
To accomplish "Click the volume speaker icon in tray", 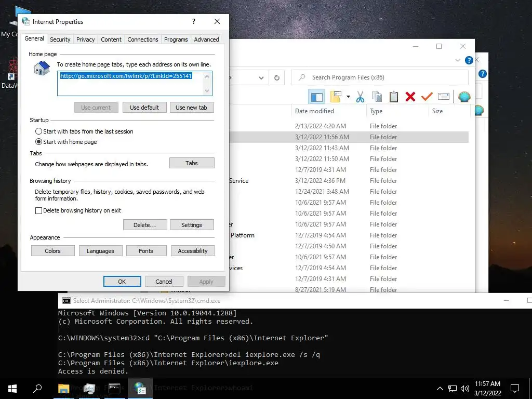I will 465,389.
